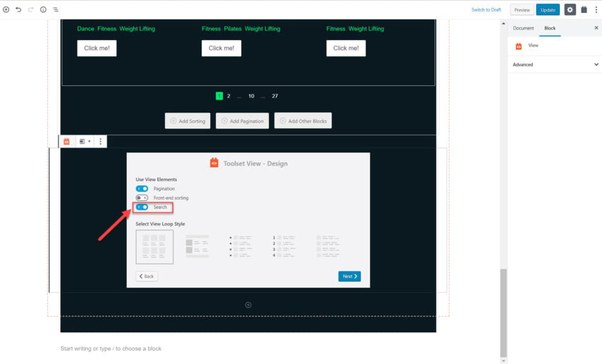Click the editor vertical scrollbar thumb
Image resolution: width=602 pixels, height=364 pixels.
[503, 313]
